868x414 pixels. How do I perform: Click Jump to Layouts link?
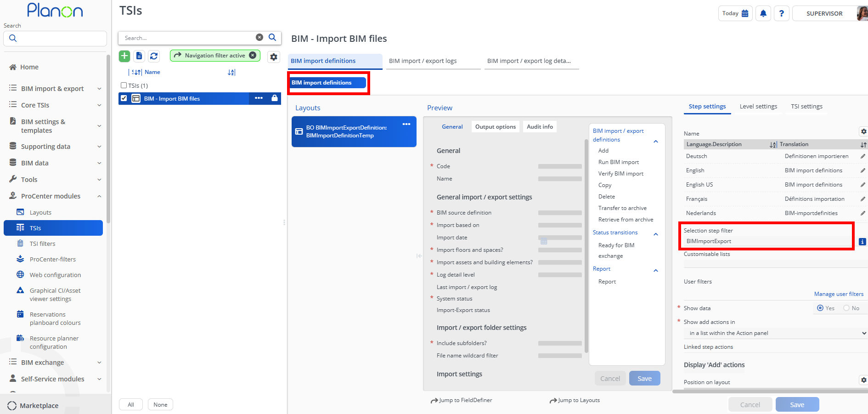point(575,400)
